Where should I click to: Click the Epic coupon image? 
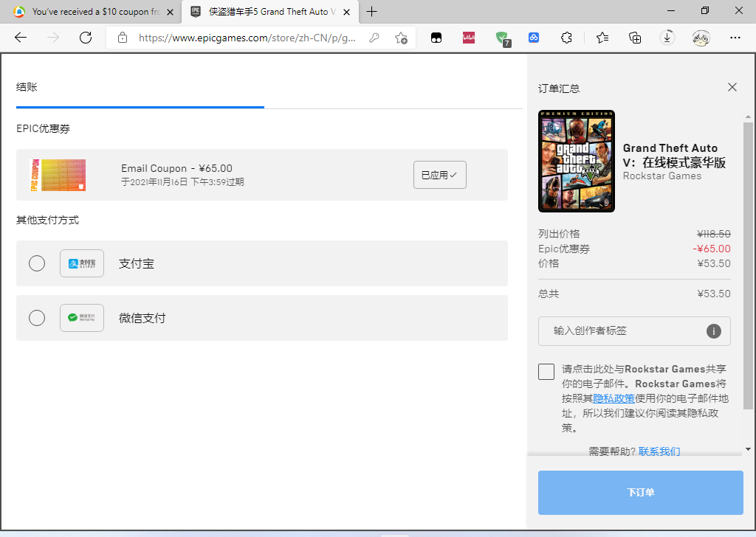click(58, 175)
